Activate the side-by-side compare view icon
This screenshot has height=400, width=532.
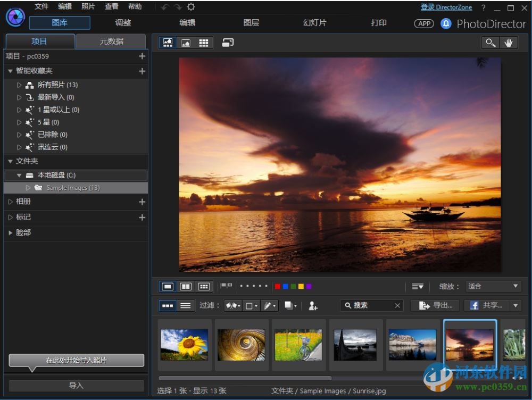click(186, 286)
